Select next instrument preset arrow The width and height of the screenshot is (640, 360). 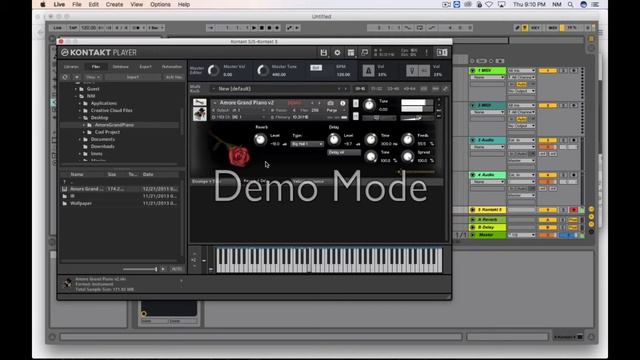coord(319,103)
